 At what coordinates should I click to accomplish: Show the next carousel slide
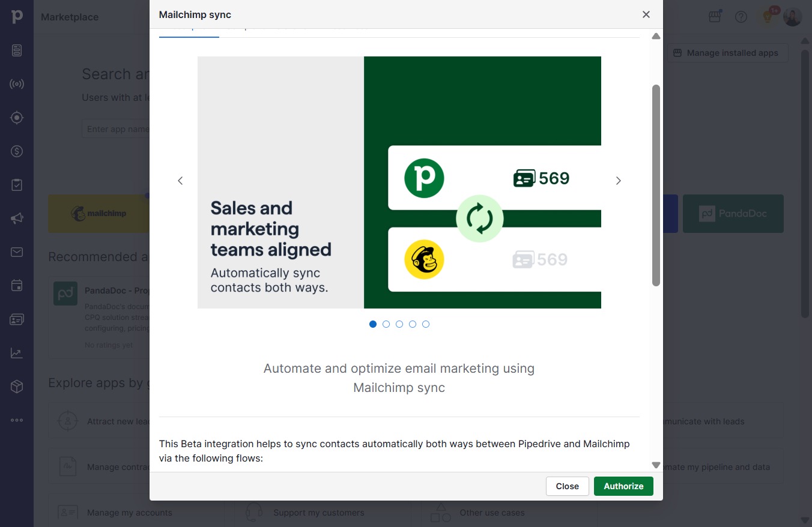[619, 181]
